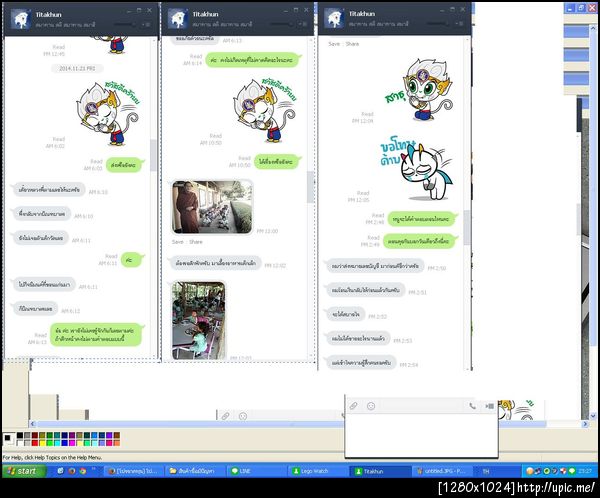Switch to Titakhun taskbar button
600x498 pixels.
(380, 471)
